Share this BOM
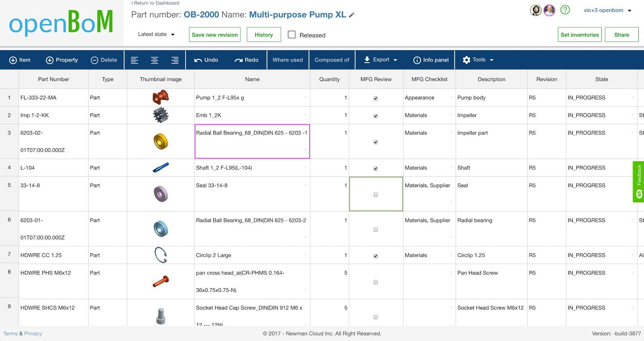The width and height of the screenshot is (644, 341). tap(621, 35)
